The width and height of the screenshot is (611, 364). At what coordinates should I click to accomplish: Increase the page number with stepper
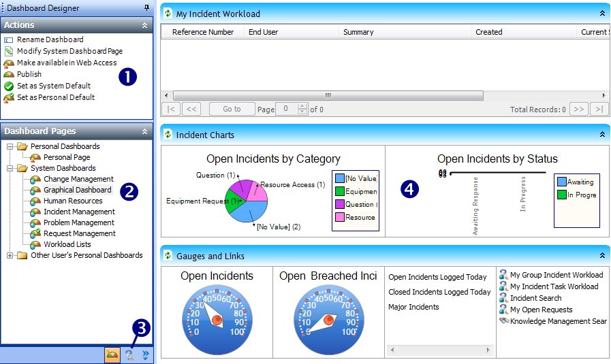coord(302,106)
